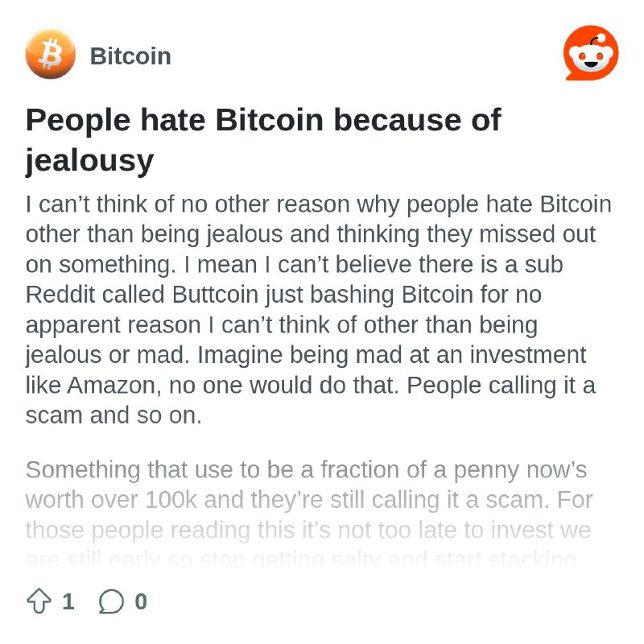
Task: Click the sentence 'Imagine being mad at an investment'
Action: tap(392, 355)
